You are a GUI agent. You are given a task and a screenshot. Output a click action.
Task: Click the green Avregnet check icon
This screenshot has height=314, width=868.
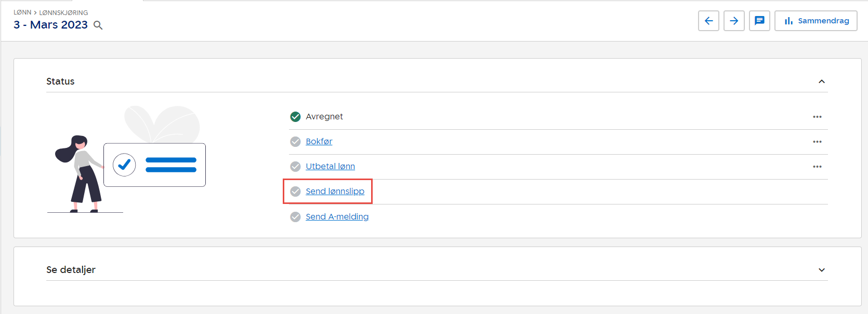[x=295, y=117]
